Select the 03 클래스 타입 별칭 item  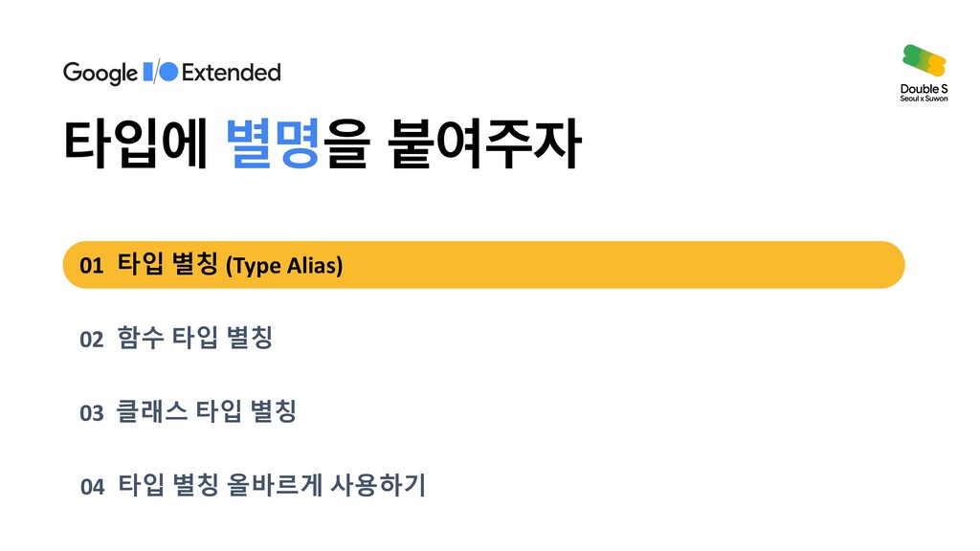tap(189, 411)
